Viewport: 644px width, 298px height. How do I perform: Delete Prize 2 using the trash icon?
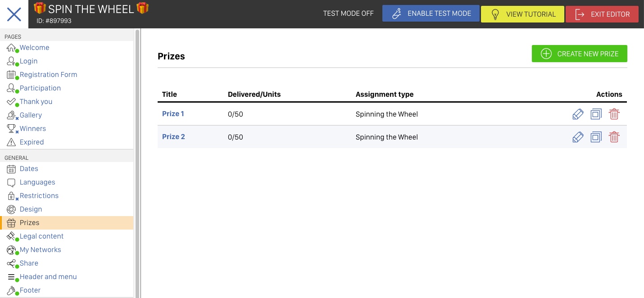tap(614, 137)
